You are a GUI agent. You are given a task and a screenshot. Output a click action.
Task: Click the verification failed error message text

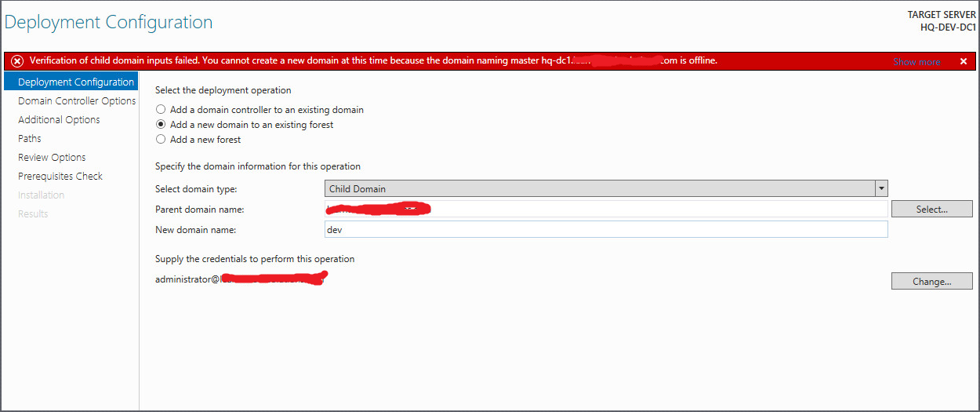pos(373,60)
